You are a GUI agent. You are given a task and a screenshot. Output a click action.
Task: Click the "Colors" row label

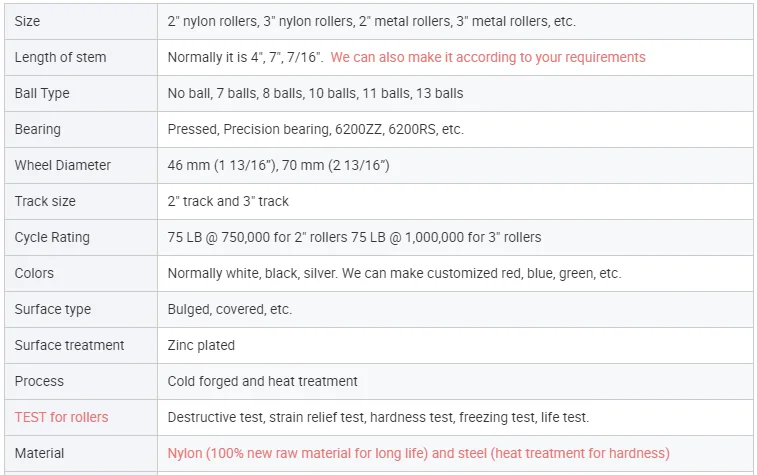coord(35,273)
